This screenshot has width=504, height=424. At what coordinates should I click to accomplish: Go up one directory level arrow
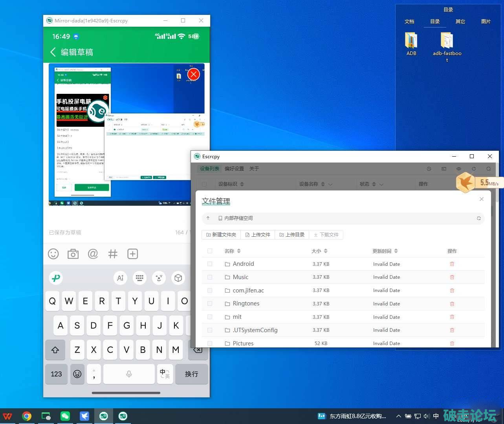point(208,218)
